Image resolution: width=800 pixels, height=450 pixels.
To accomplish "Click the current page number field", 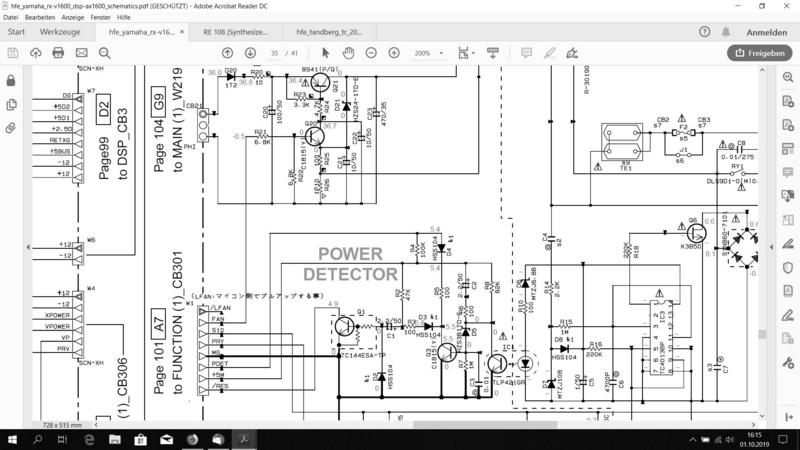I will pos(274,53).
